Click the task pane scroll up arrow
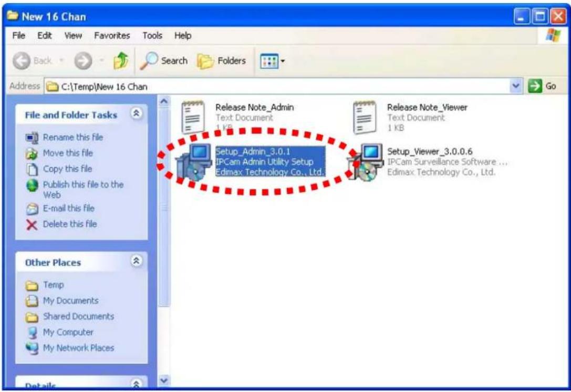571x392 pixels. (x=164, y=100)
